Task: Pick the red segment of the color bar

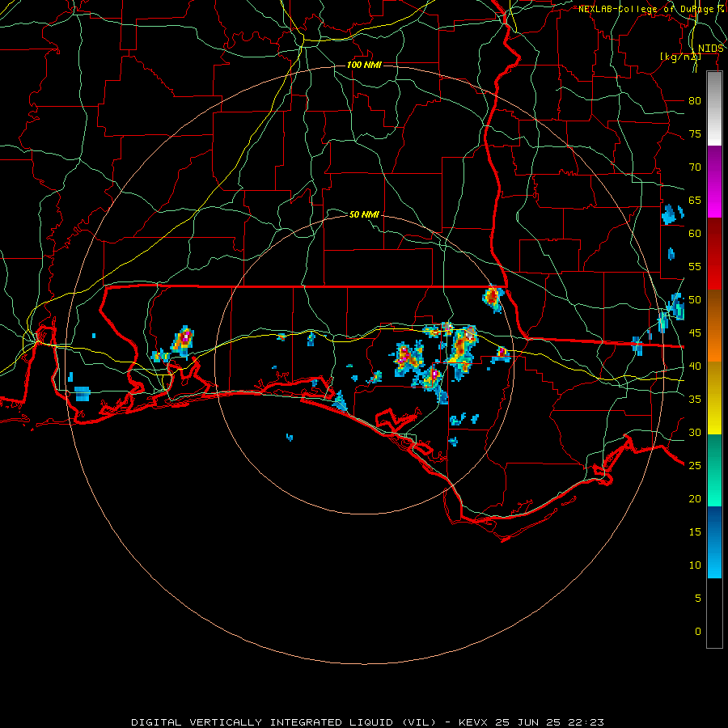Action: click(x=714, y=254)
